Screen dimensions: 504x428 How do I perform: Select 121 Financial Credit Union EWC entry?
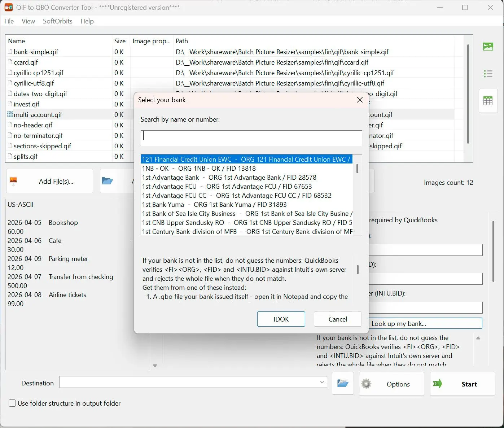[247, 159]
